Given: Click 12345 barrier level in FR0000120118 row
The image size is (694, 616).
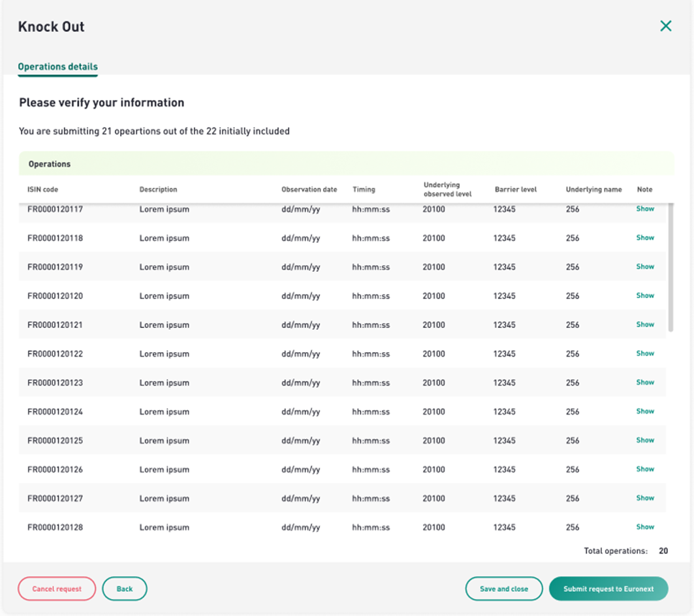Looking at the screenshot, I should [x=504, y=238].
